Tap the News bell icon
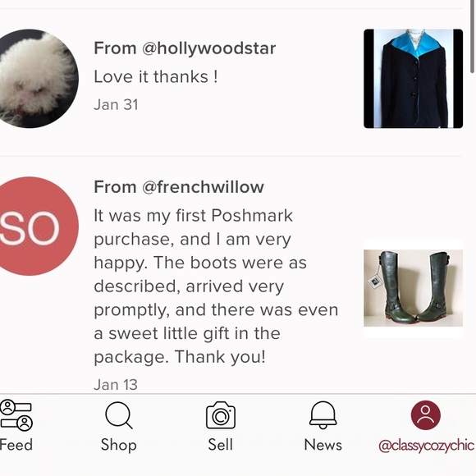 [323, 415]
